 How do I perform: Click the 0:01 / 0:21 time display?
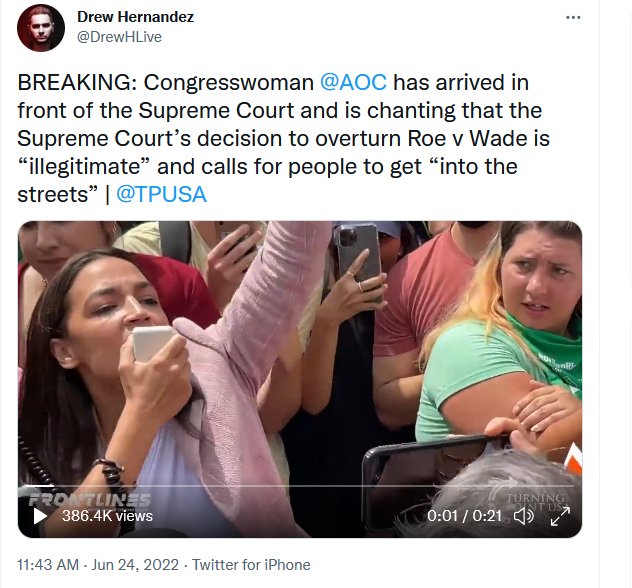click(464, 516)
